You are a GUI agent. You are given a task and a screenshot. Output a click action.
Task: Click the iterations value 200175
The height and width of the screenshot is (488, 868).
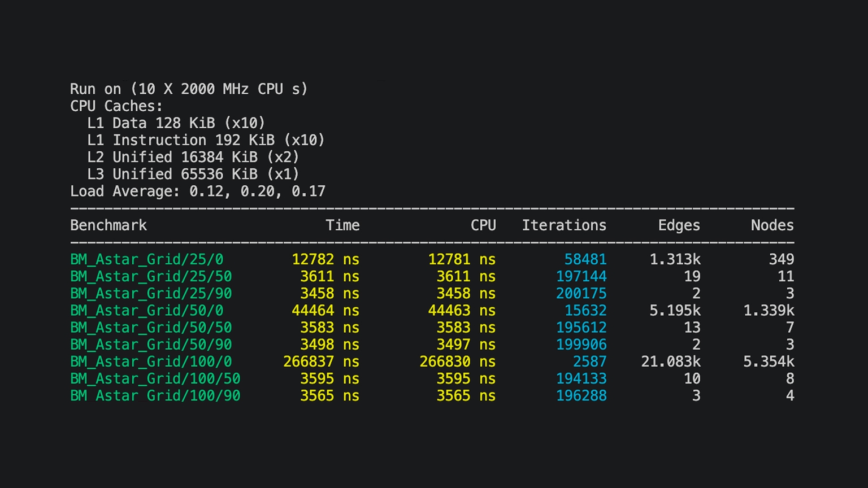point(581,293)
